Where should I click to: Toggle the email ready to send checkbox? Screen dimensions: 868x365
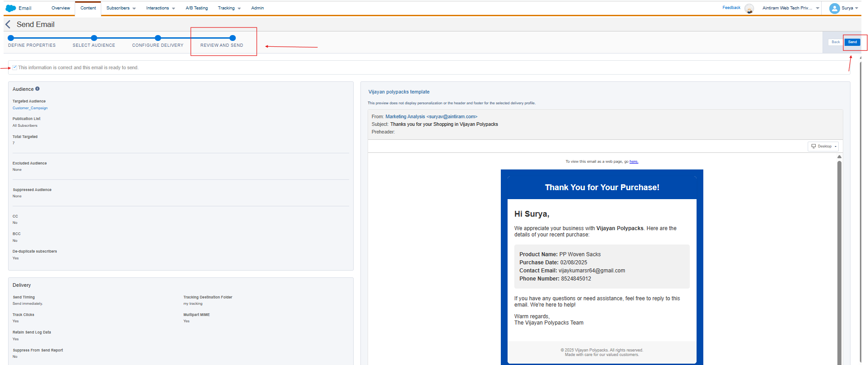15,67
